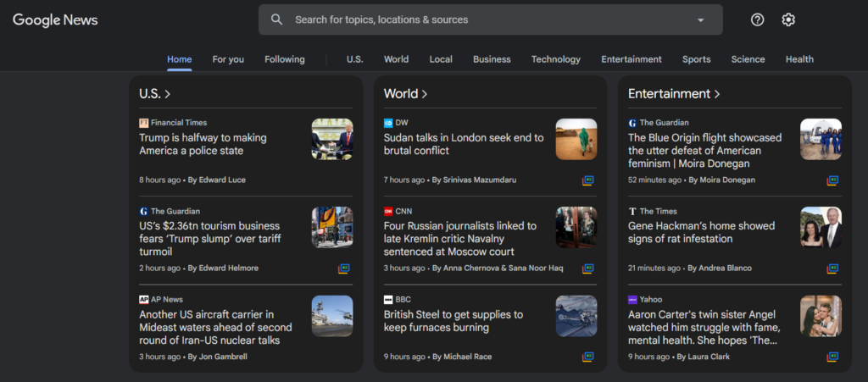Click 'By Andrea Blanco' byline text
868x382 pixels.
coord(720,269)
